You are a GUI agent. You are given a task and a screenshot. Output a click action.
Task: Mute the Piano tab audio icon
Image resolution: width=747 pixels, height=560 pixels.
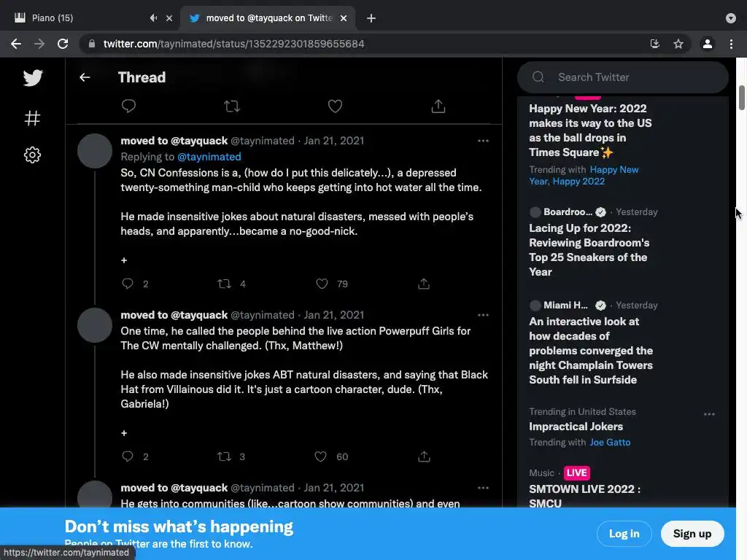pyautogui.click(x=153, y=18)
